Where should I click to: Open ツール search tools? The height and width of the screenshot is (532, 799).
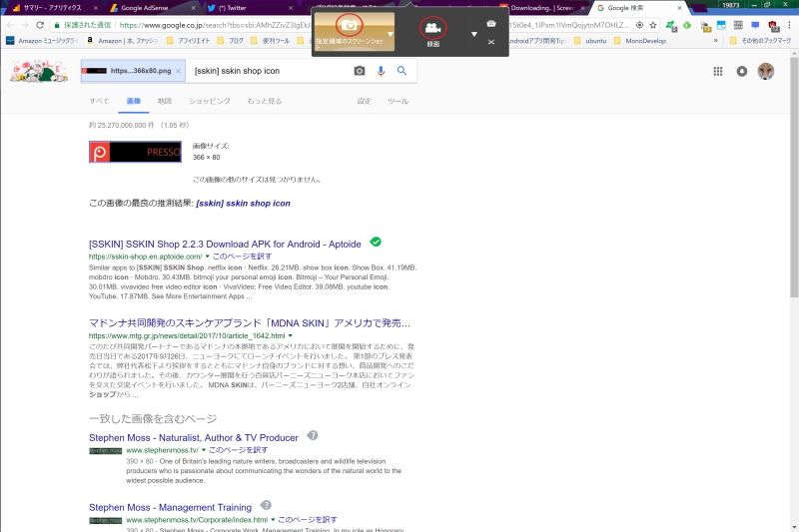coord(398,101)
